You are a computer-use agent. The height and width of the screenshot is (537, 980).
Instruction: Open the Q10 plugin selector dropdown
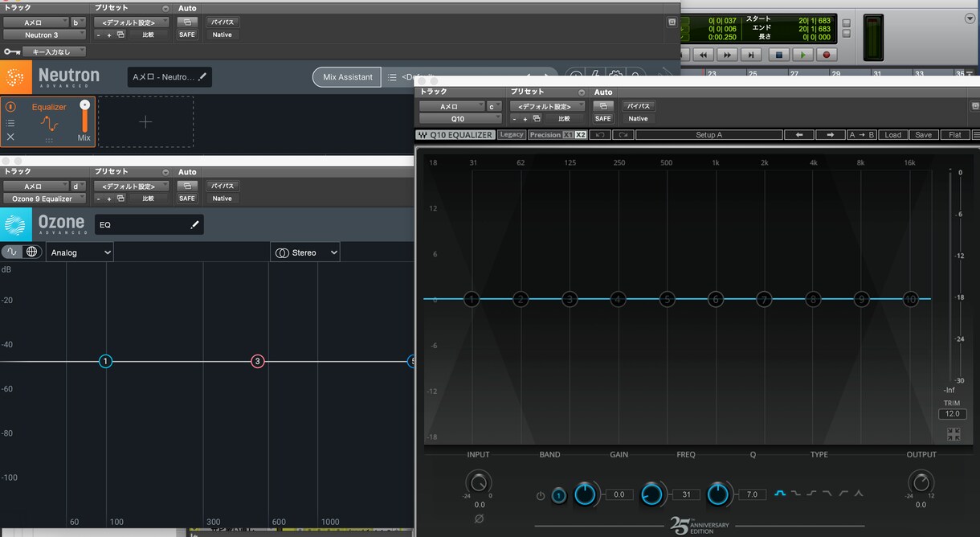[x=462, y=118]
